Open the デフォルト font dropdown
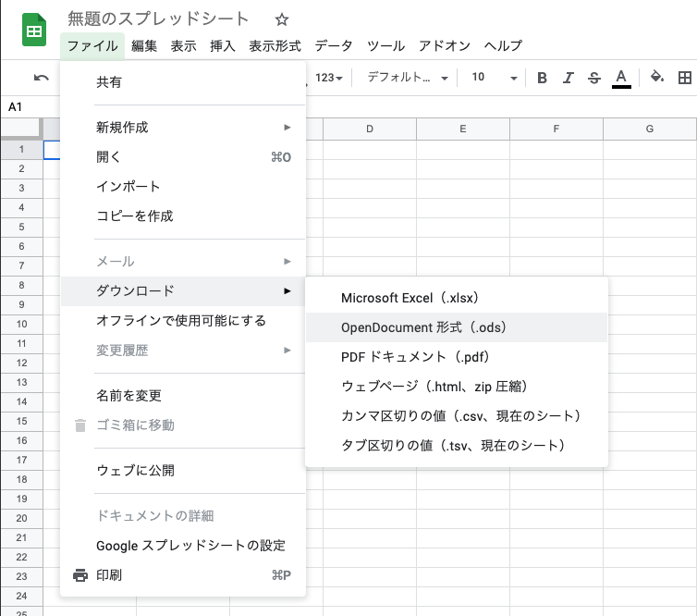697x616 pixels. point(407,78)
